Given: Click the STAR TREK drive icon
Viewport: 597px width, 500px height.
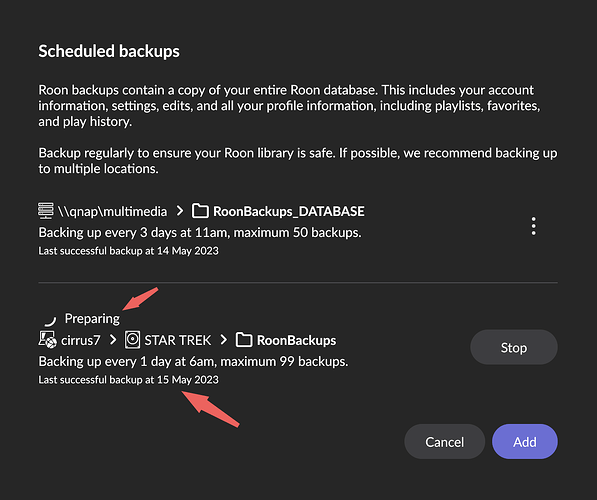Looking at the screenshot, I should [x=132, y=340].
